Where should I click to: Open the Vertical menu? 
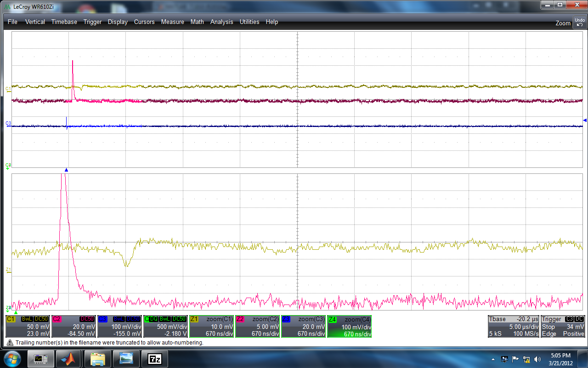point(35,22)
